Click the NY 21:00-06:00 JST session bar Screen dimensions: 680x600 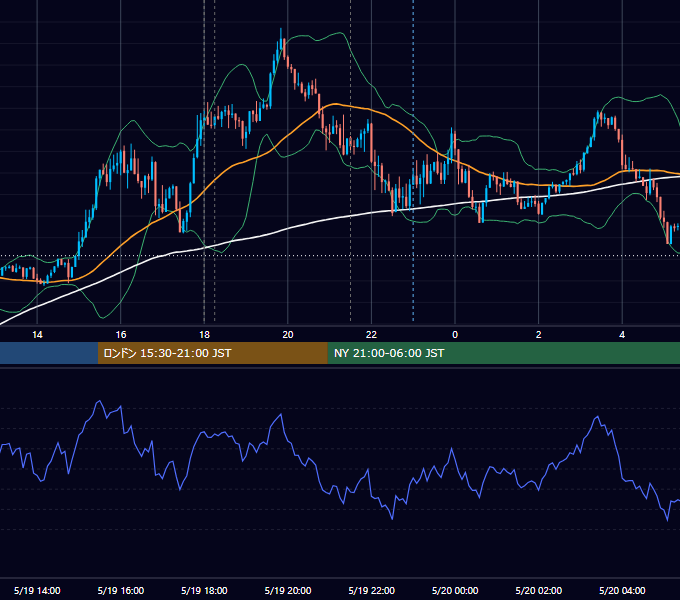[503, 353]
